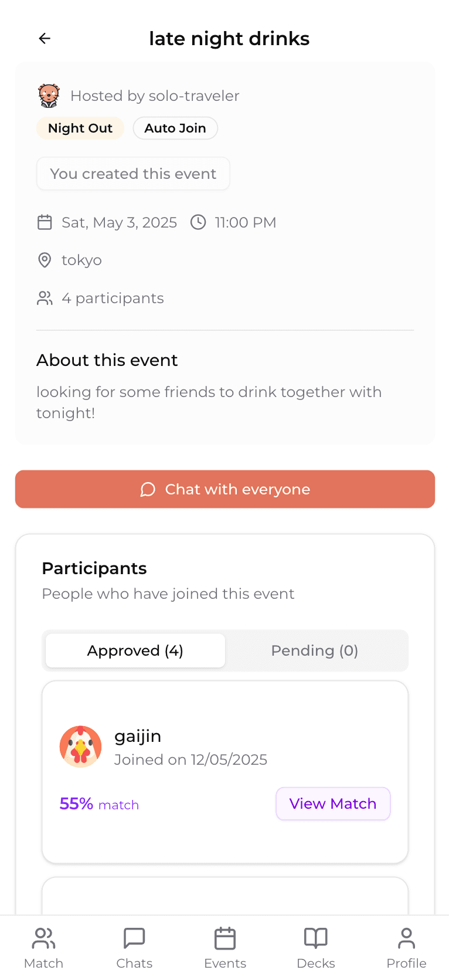449x980 pixels.
Task: Tap the people icon next to 4 participants
Action: click(45, 298)
